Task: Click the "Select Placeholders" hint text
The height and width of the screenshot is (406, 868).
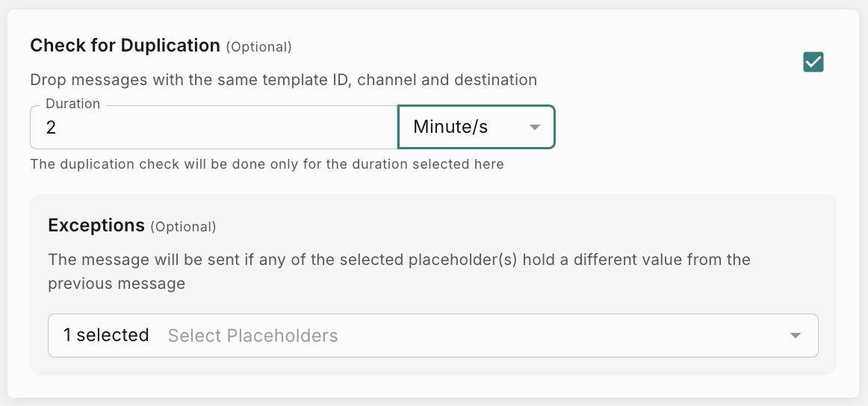Action: tap(252, 336)
